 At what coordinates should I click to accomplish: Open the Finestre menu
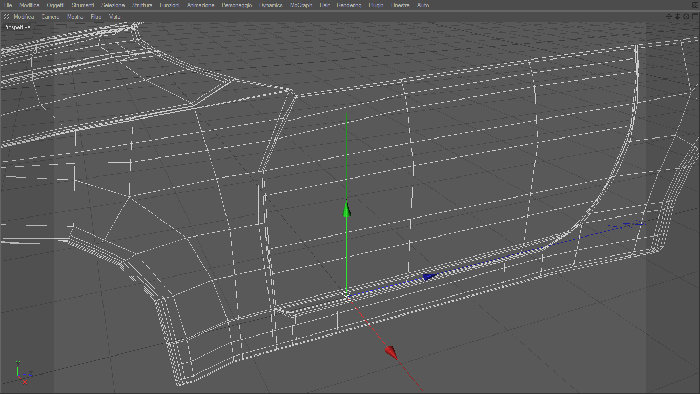tap(400, 5)
